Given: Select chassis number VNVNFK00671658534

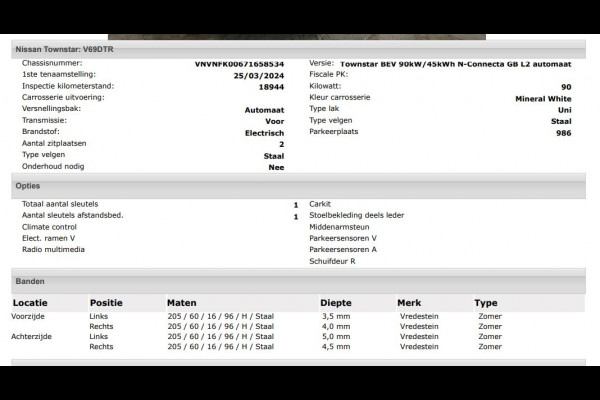Looking at the screenshot, I should point(240,63).
